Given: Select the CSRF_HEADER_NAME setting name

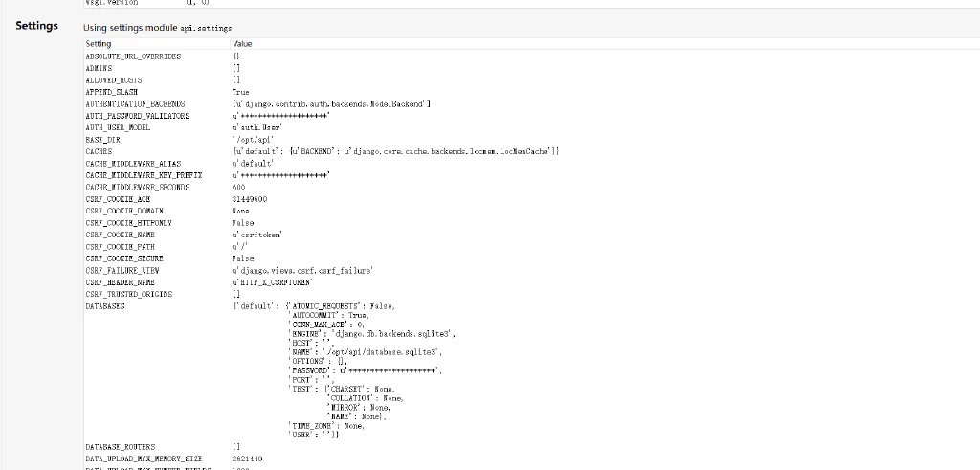Looking at the screenshot, I should click(120, 282).
